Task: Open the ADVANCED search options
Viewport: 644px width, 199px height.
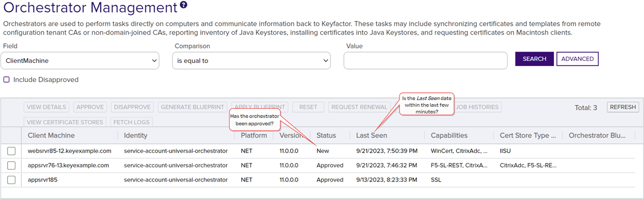Action: point(578,59)
